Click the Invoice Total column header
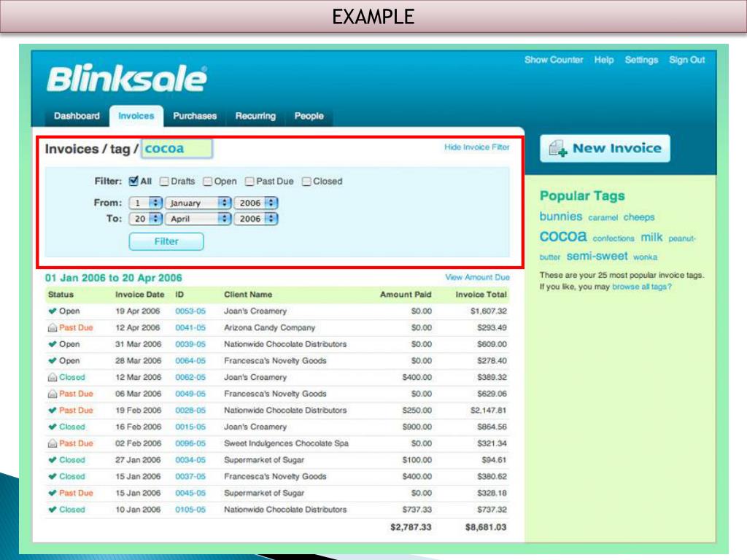 pos(481,295)
